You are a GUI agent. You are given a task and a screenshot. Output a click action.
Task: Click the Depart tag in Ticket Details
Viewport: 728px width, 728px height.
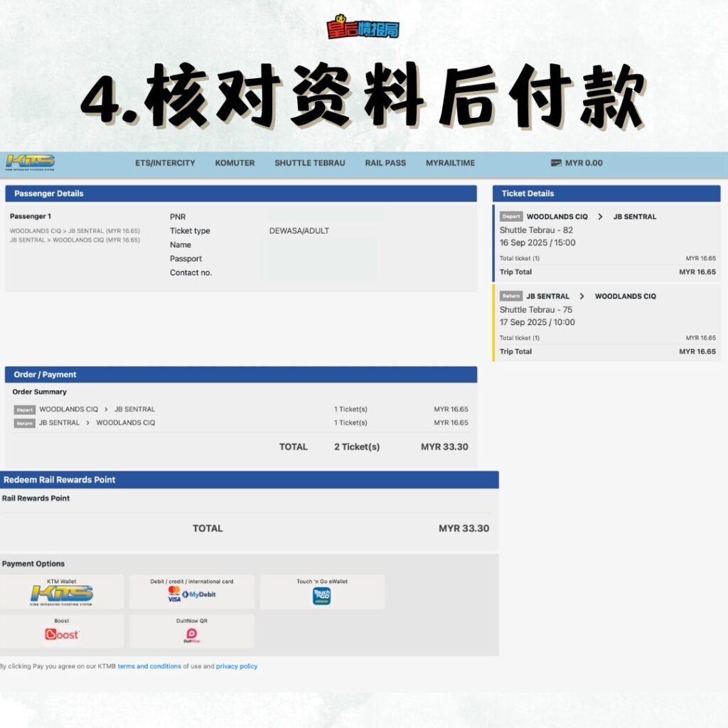tap(510, 217)
